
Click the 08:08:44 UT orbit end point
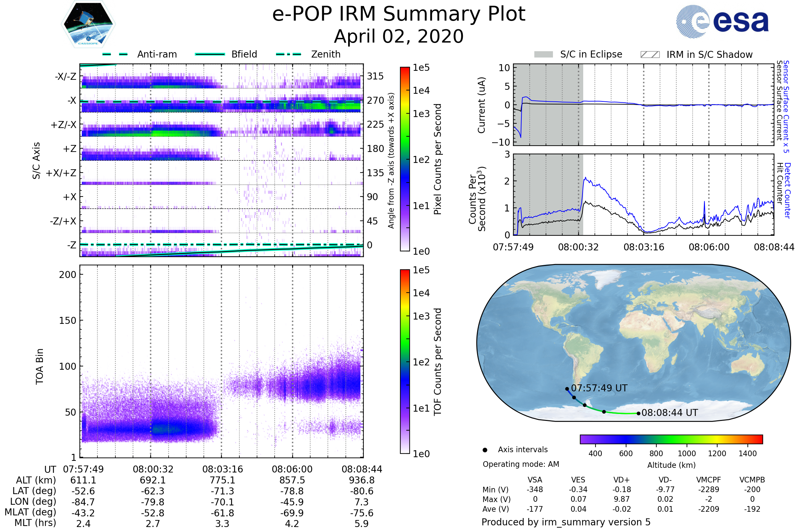point(638,413)
